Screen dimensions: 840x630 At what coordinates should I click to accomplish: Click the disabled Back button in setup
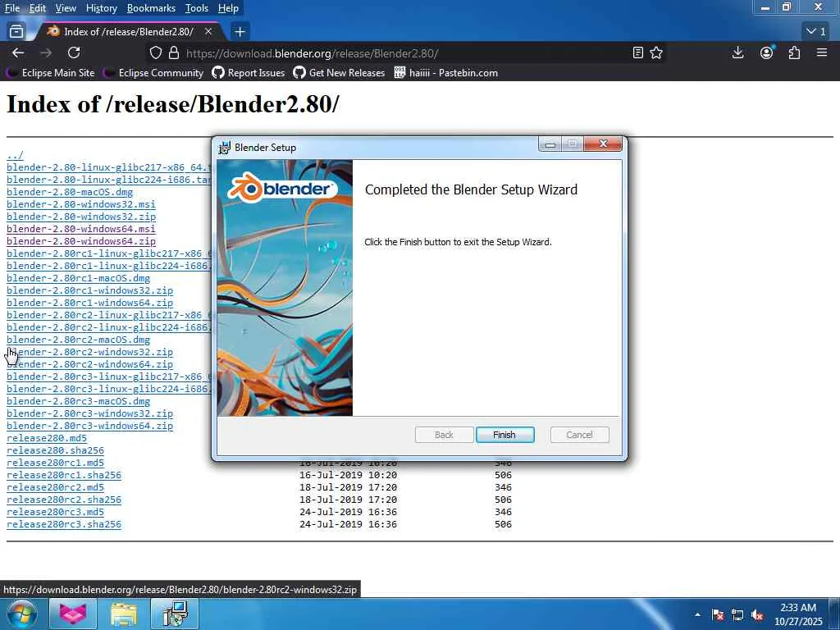(444, 435)
